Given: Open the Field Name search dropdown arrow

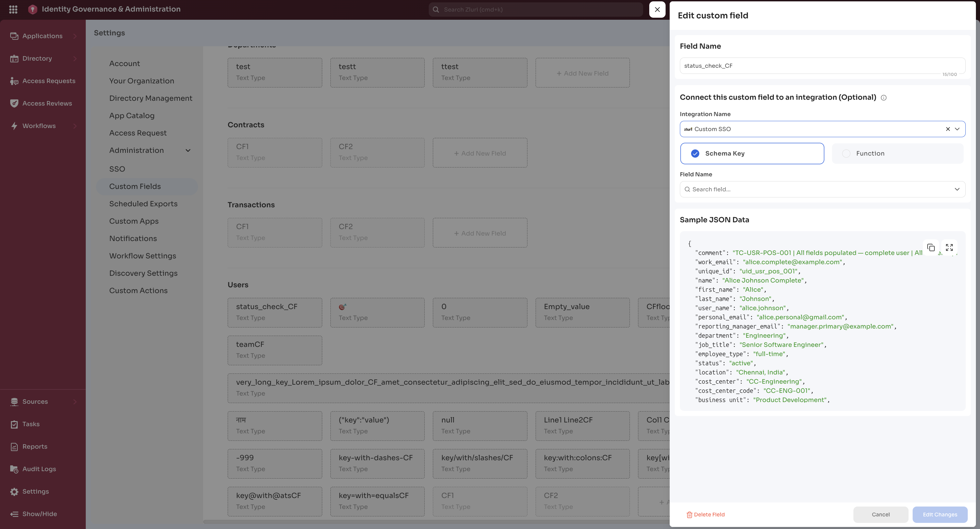Looking at the screenshot, I should tap(957, 189).
